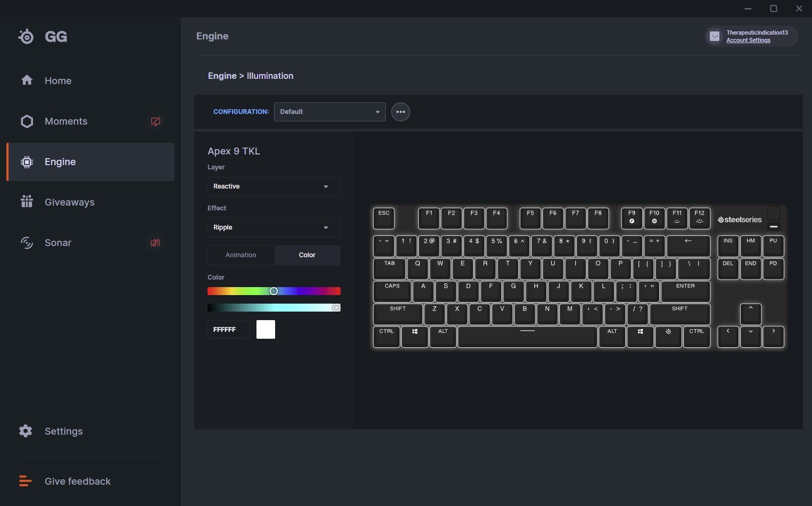Open the Home page from sidebar
Image resolution: width=812 pixels, height=506 pixels.
click(57, 80)
